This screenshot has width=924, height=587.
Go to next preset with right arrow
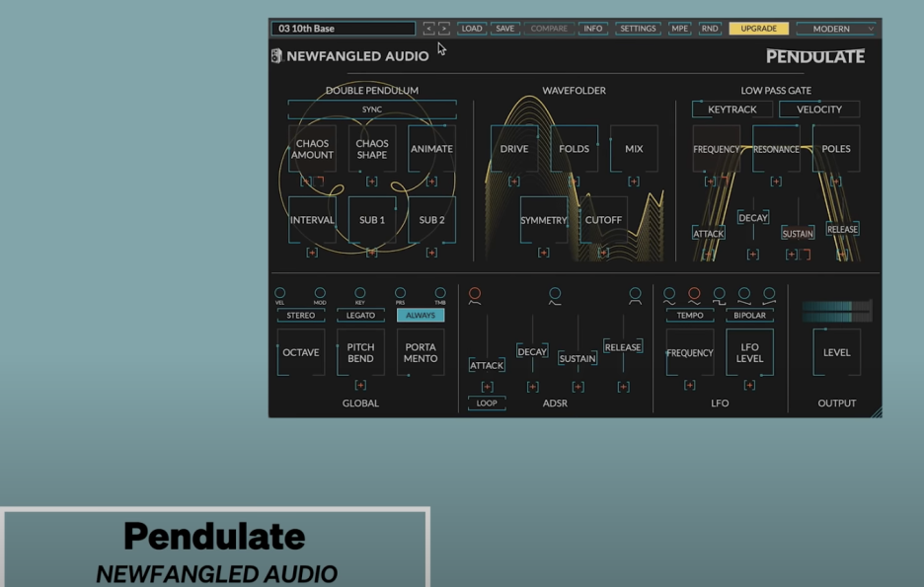coord(444,29)
